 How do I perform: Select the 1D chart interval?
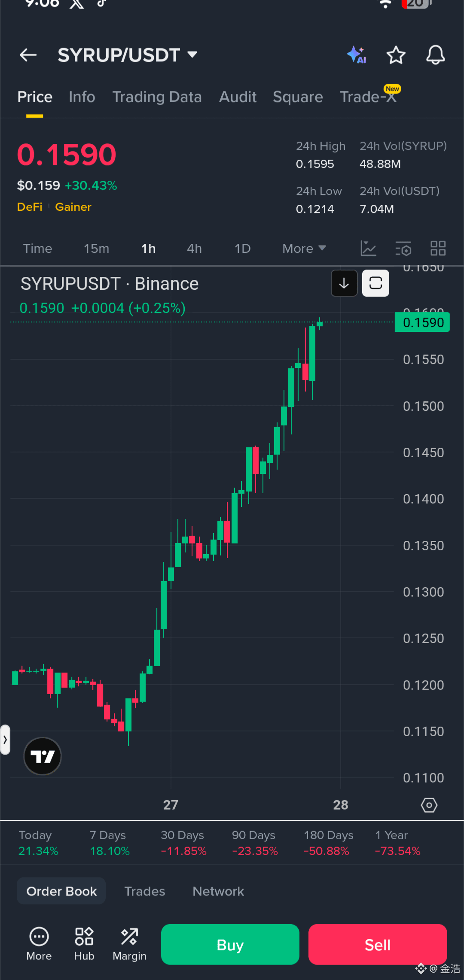(x=242, y=249)
